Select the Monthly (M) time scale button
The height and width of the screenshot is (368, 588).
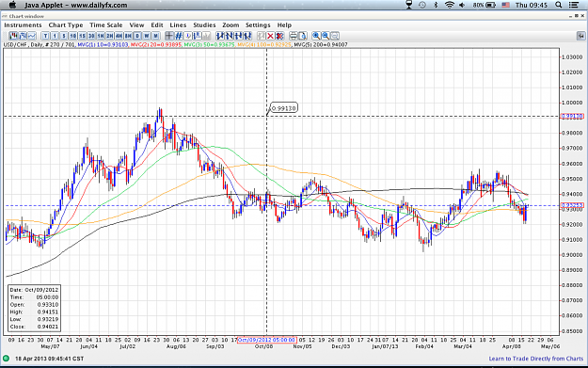[x=155, y=36]
